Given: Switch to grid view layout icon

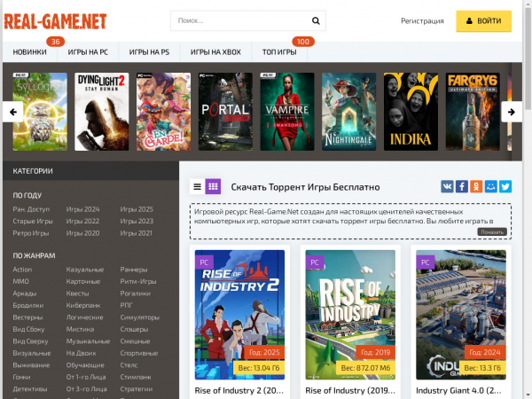Looking at the screenshot, I should click(213, 186).
